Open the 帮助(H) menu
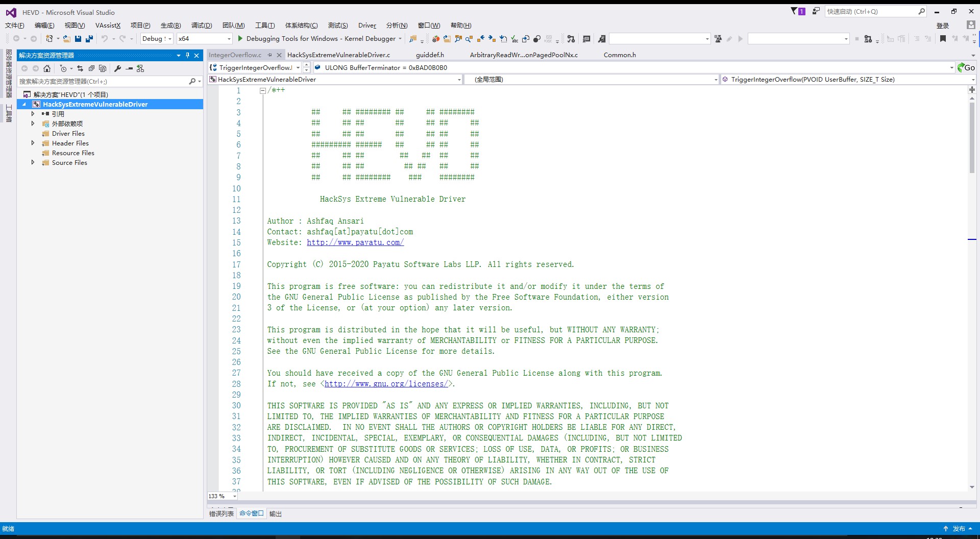The width and height of the screenshot is (980, 539). click(461, 26)
